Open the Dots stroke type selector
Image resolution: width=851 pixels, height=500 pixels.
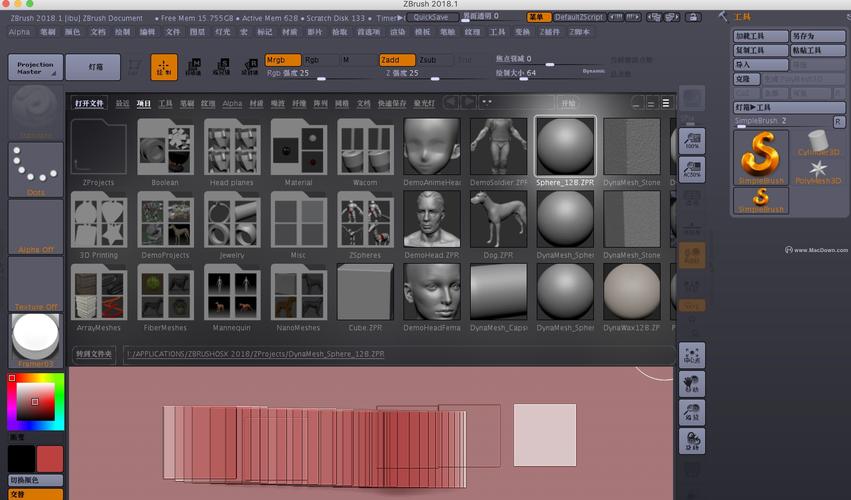[x=36, y=170]
